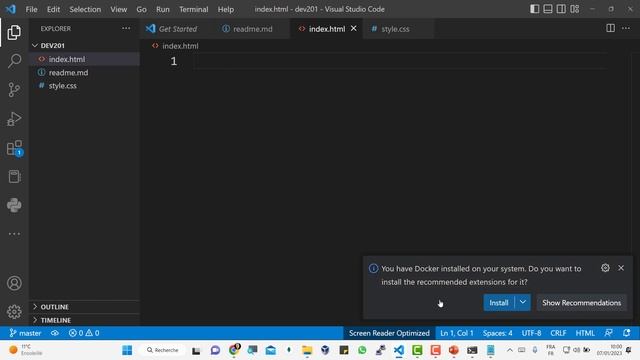Viewport: 640px width, 360px height.
Task: Open notification gear settings
Action: click(605, 268)
